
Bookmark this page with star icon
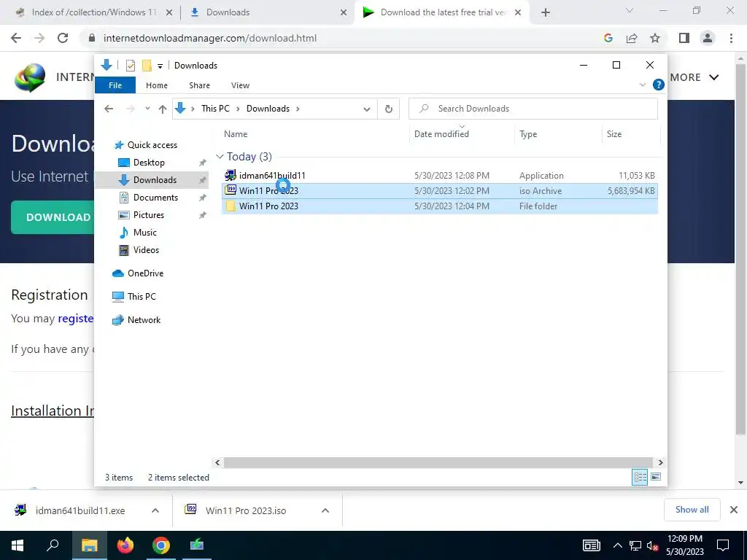point(655,38)
